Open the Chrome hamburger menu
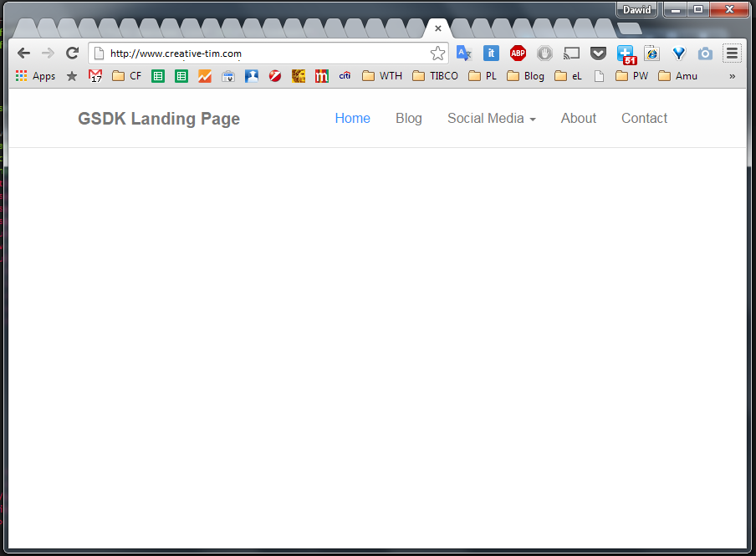Viewport: 756px width, 556px height. click(x=732, y=54)
